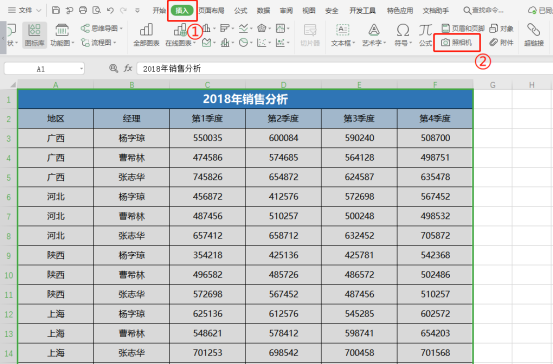Expand the Name Box dropdown arrow
This screenshot has height=364, width=553.
click(81, 68)
